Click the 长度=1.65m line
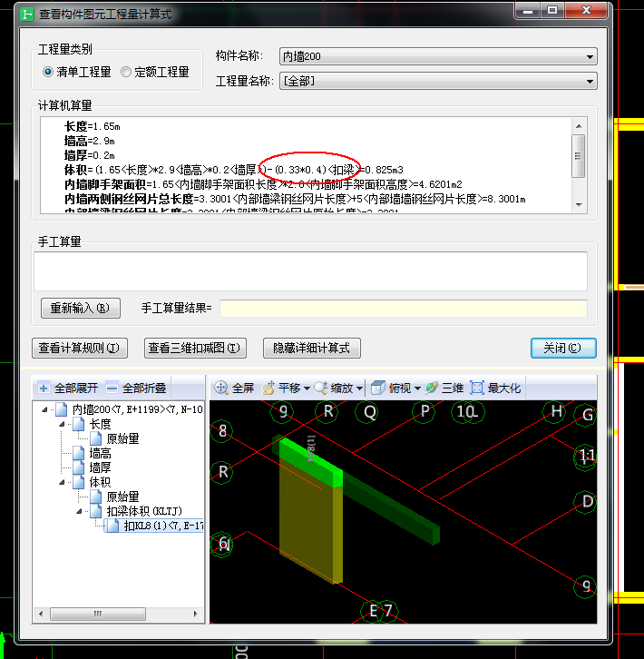 92,126
